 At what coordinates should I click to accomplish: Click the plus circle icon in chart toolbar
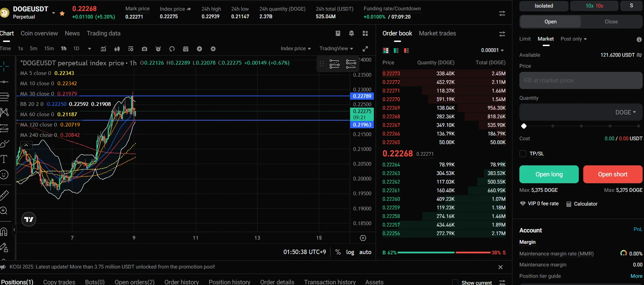click(199, 49)
